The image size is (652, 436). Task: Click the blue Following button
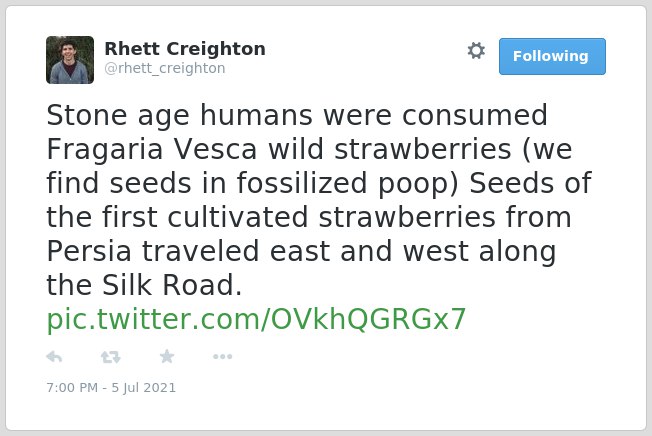click(552, 57)
